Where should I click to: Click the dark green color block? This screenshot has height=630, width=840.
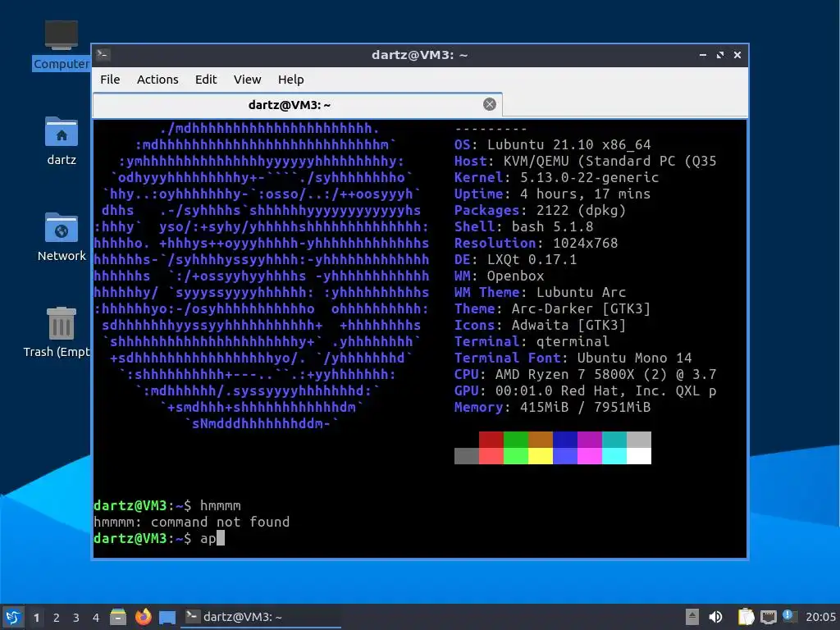[516, 440]
